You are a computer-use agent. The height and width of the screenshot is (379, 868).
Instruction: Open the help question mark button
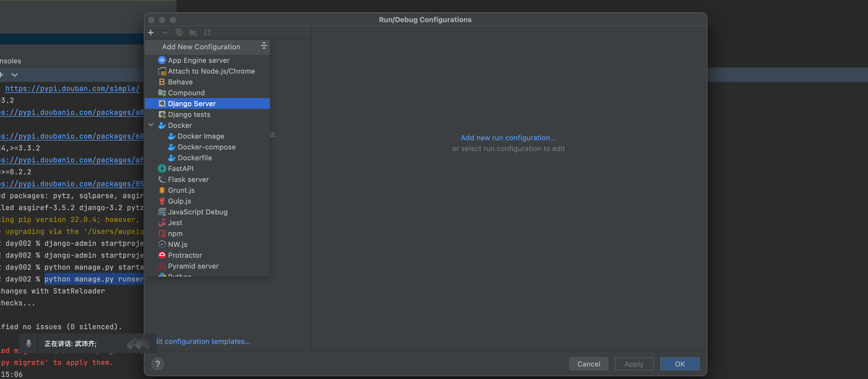tap(157, 364)
